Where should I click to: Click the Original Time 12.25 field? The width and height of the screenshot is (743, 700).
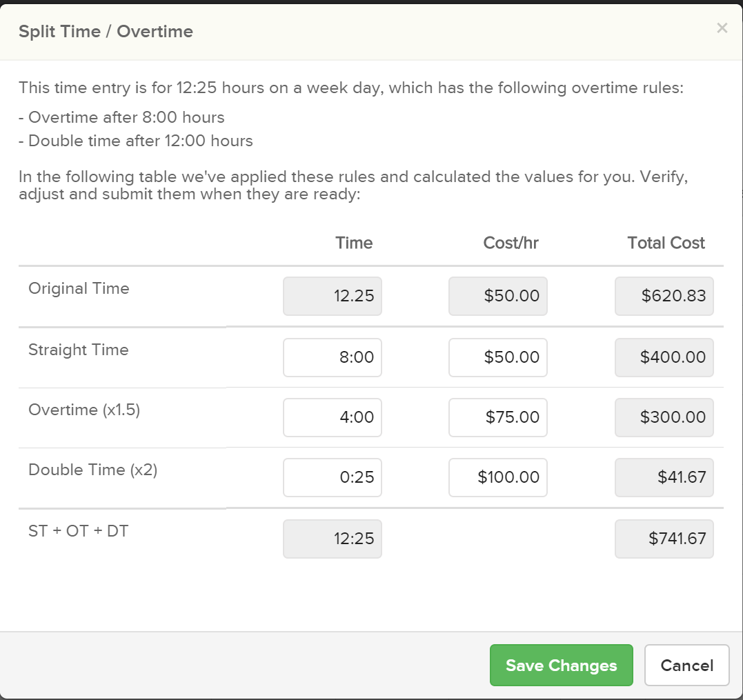tap(332, 296)
